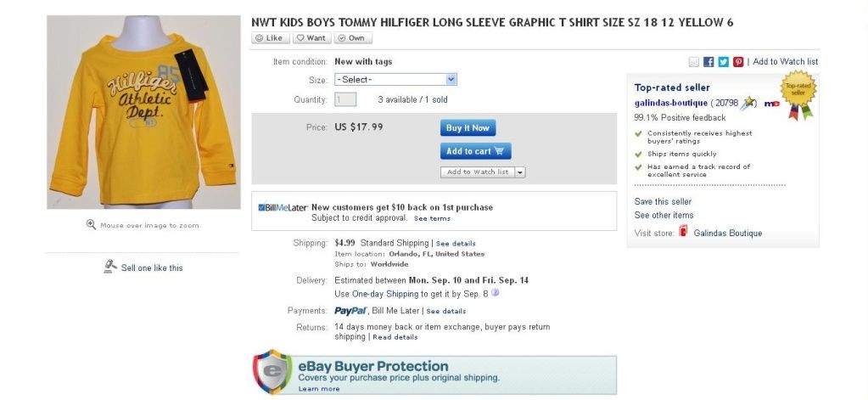Viewport: 868px width, 400px height.
Task: Click the Sell one like this icon
Action: (x=109, y=267)
